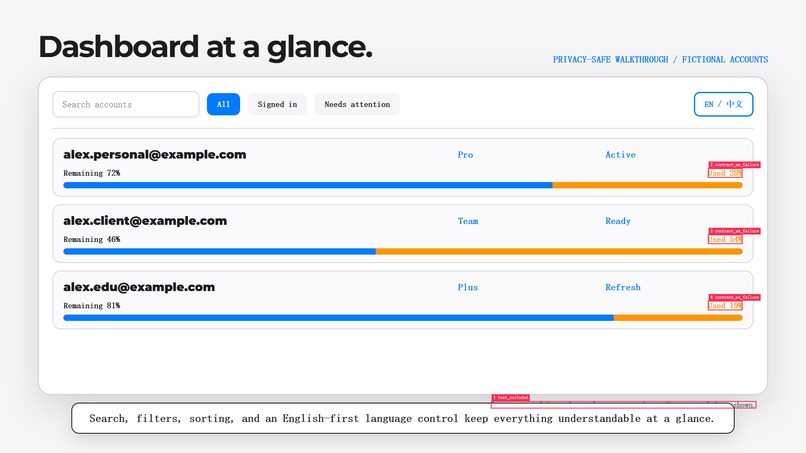Click the Remaining 46% label
Viewport: 806px width, 453px height.
point(91,239)
